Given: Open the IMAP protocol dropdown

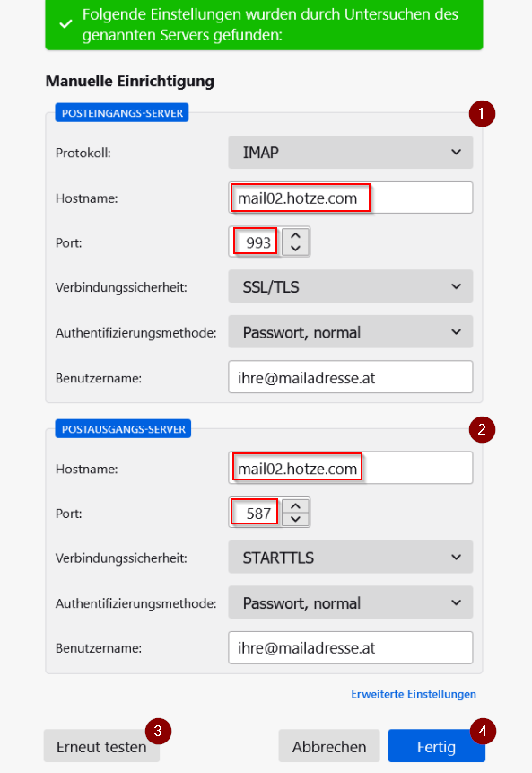Looking at the screenshot, I should [350, 153].
